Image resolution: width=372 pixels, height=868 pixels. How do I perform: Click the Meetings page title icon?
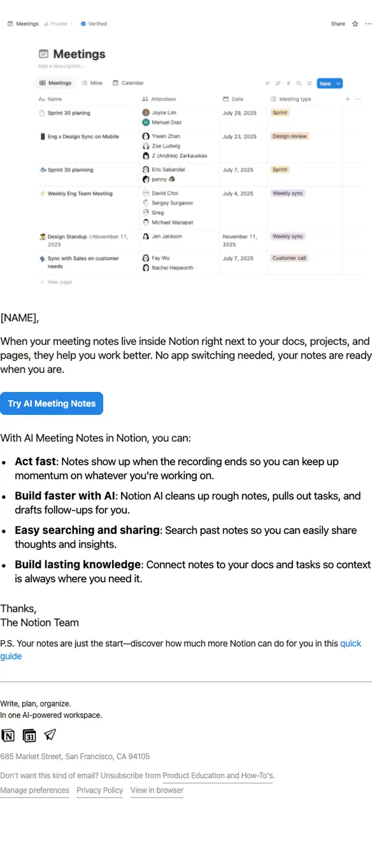coord(44,54)
